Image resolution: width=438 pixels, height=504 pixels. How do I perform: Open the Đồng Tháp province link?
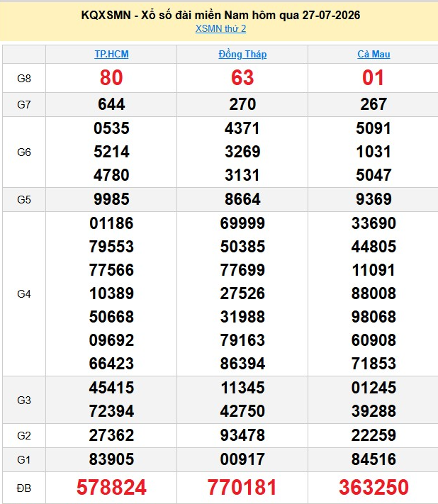point(242,54)
